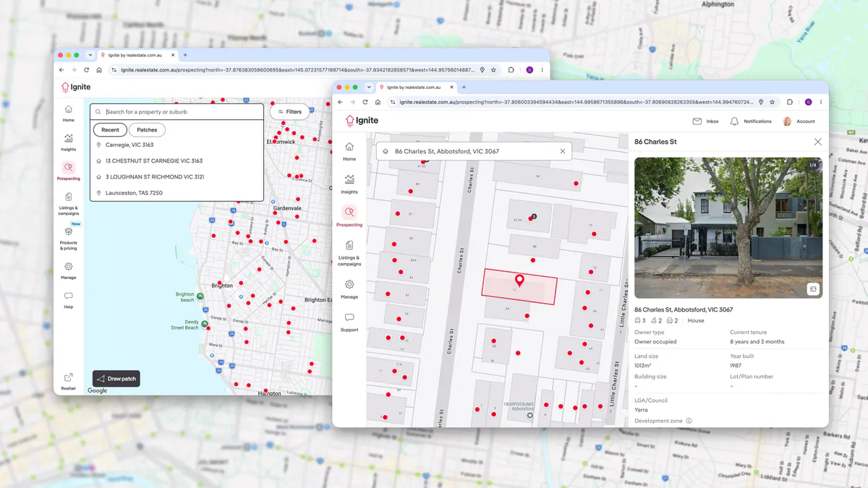The height and width of the screenshot is (488, 868).
Task: Click the Ignite logo in back window
Action: [x=76, y=87]
